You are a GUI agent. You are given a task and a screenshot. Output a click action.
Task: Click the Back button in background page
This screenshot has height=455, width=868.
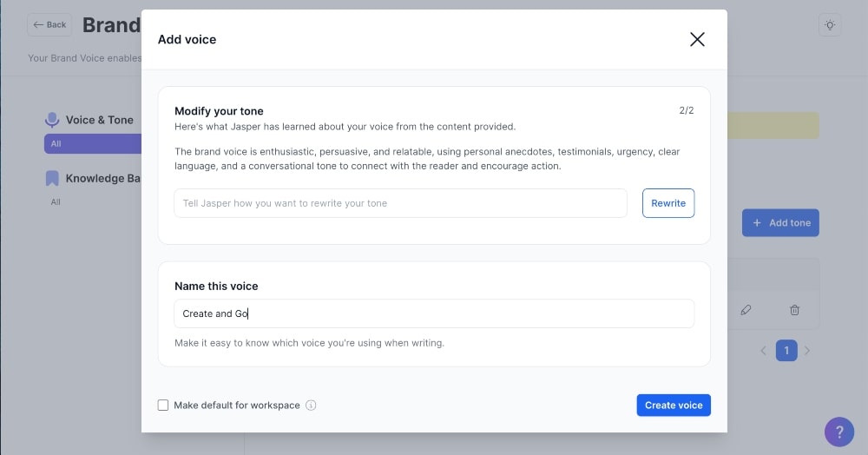(x=49, y=25)
